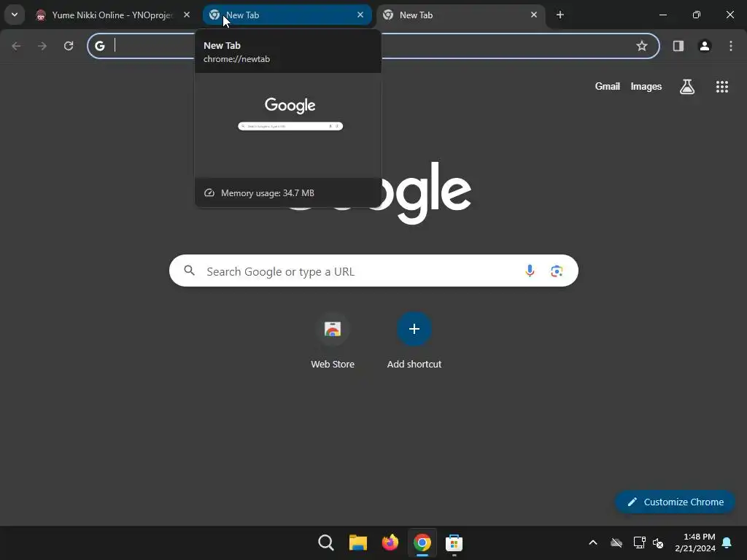Click the Chrome taskbar icon

click(x=422, y=542)
